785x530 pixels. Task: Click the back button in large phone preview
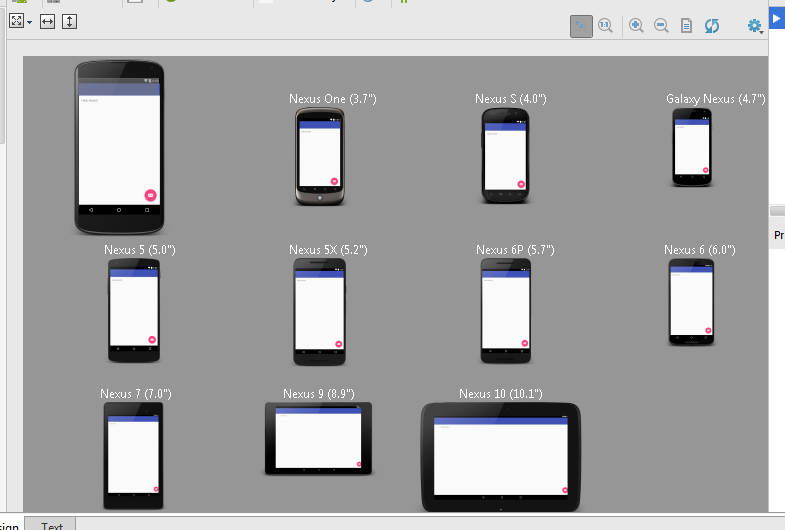coord(91,210)
